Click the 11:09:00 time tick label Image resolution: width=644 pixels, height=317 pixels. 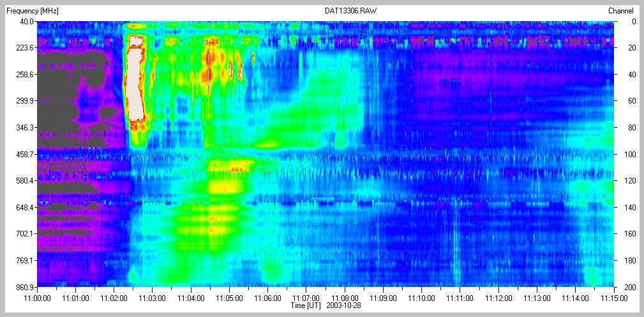click(383, 298)
